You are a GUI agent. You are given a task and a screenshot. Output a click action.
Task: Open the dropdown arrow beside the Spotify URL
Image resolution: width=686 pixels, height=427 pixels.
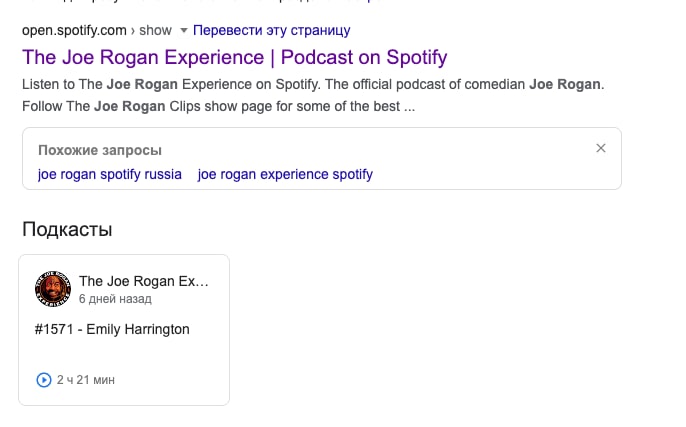pyautogui.click(x=184, y=31)
